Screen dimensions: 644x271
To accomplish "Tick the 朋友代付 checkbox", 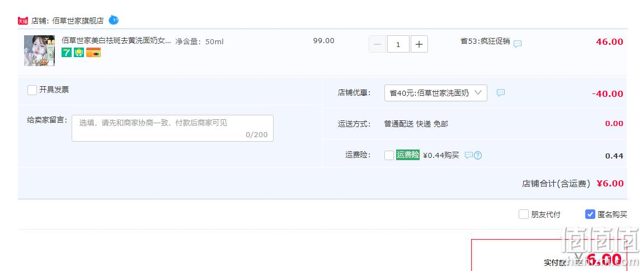I will (x=523, y=214).
